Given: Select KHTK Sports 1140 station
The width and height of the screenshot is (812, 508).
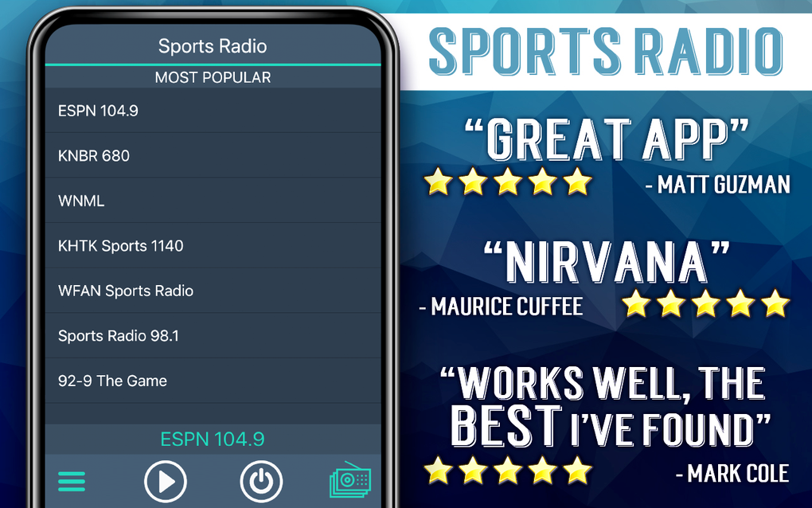Looking at the screenshot, I should pos(213,245).
